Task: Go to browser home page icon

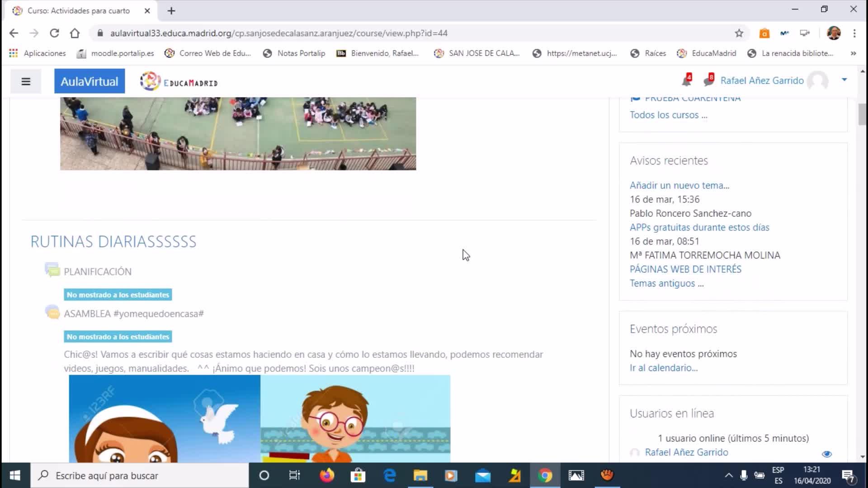Action: click(75, 33)
